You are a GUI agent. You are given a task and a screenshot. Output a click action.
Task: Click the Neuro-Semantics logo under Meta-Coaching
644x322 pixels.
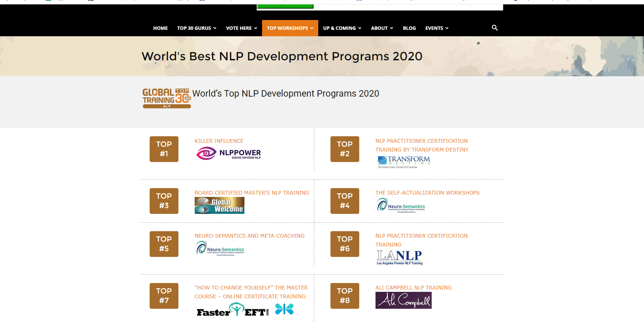coord(220,248)
